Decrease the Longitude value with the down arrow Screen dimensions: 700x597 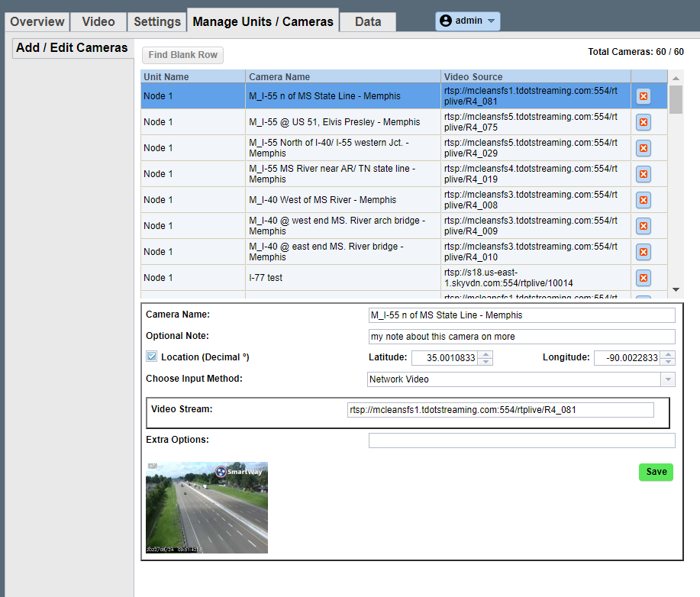(668, 361)
